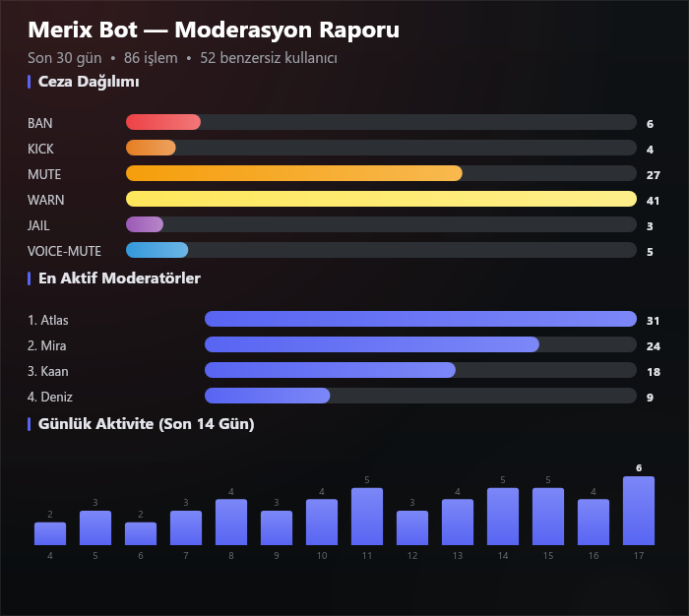Click the daily bar for day 5

95,527
